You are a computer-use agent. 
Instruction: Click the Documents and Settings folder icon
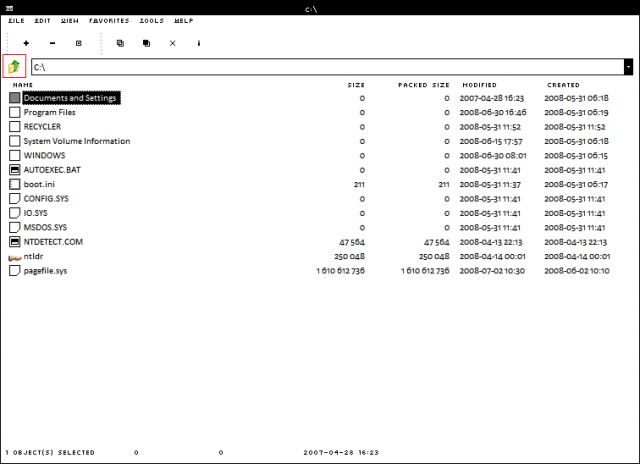[x=15, y=98]
